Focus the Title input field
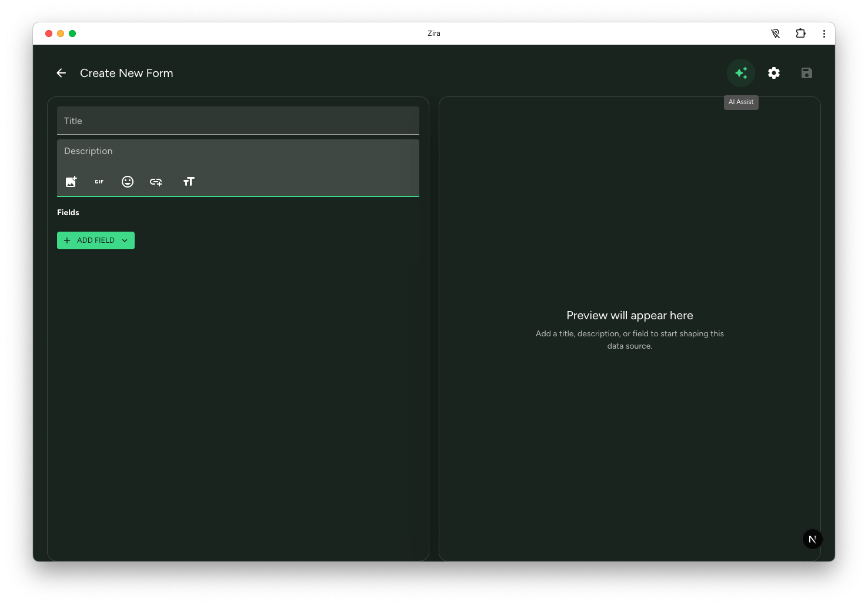 [238, 121]
